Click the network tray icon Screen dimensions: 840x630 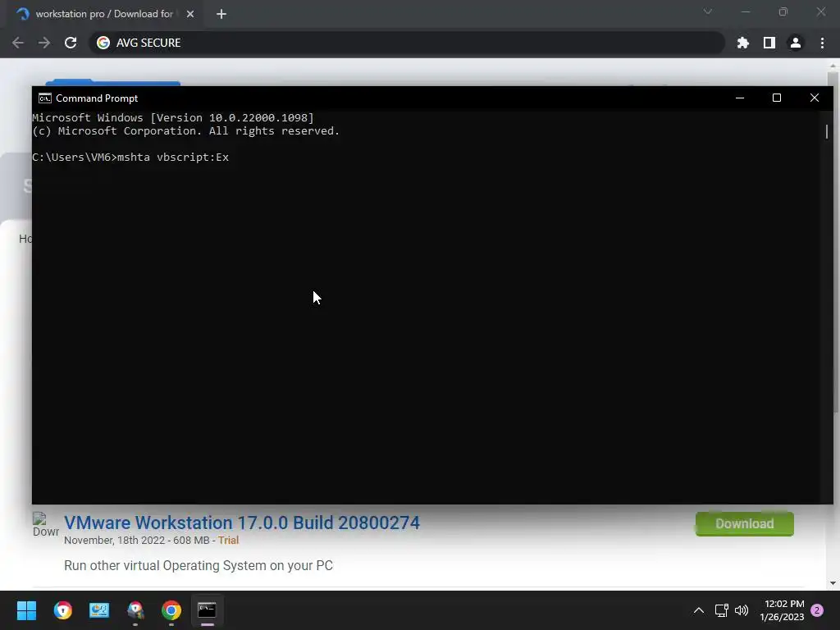[722, 610]
